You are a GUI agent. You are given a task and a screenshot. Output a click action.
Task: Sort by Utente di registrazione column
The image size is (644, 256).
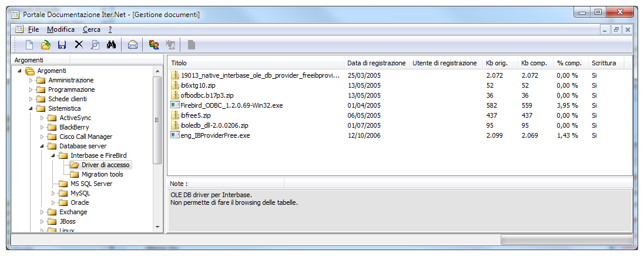(445, 63)
